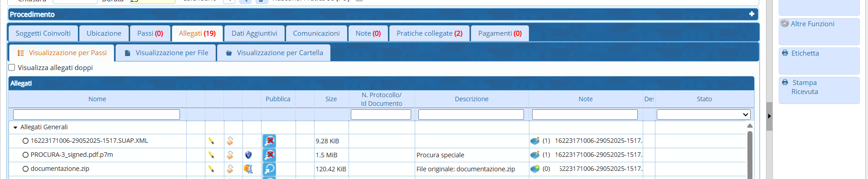Image resolution: width=868 pixels, height=179 pixels.
Task: Open the Passi (0) tab
Action: (x=150, y=33)
